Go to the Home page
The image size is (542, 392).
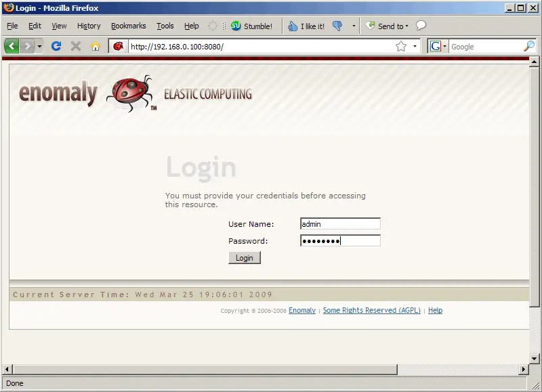tap(96, 46)
